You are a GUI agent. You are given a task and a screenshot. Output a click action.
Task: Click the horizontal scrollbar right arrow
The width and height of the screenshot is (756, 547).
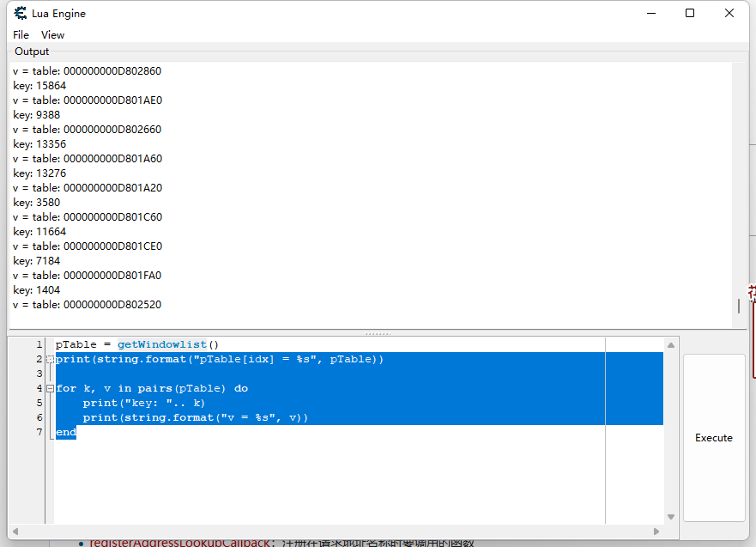click(656, 532)
